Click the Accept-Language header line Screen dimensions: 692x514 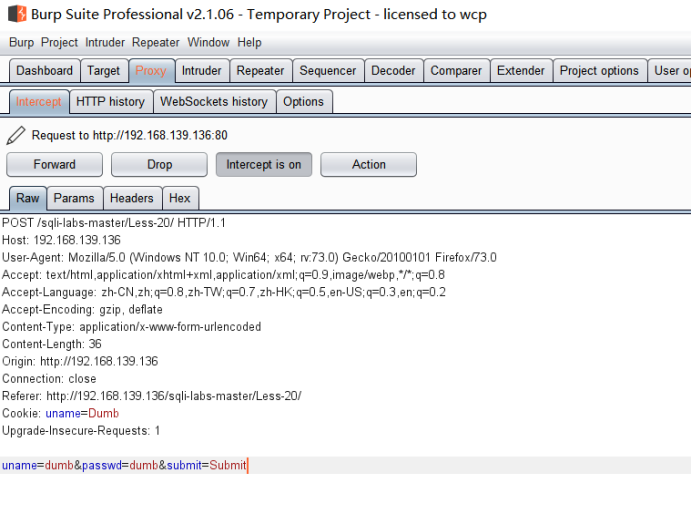pos(224,292)
